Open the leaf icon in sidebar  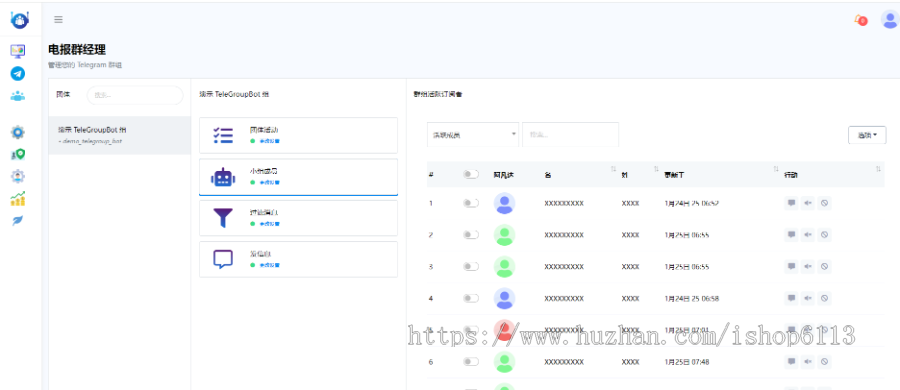point(18,221)
